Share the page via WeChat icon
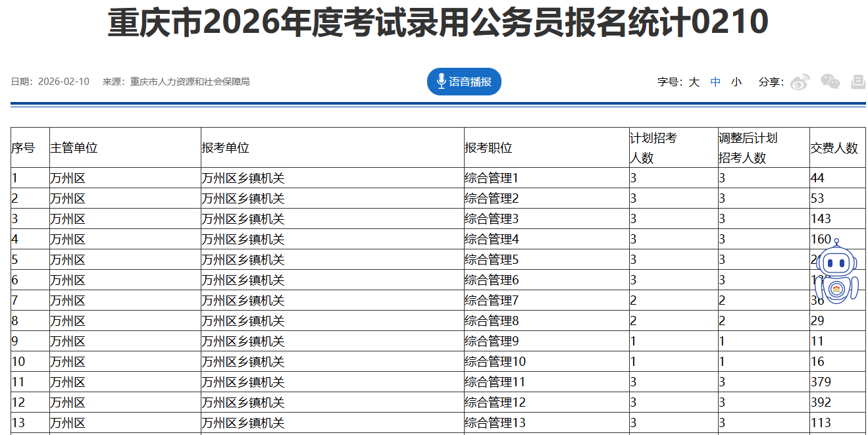The width and height of the screenshot is (868, 435). pyautogui.click(x=830, y=82)
